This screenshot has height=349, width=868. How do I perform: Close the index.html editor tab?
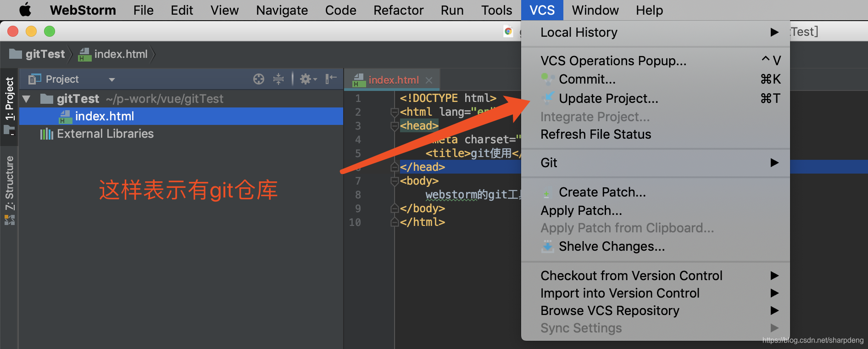pyautogui.click(x=429, y=80)
